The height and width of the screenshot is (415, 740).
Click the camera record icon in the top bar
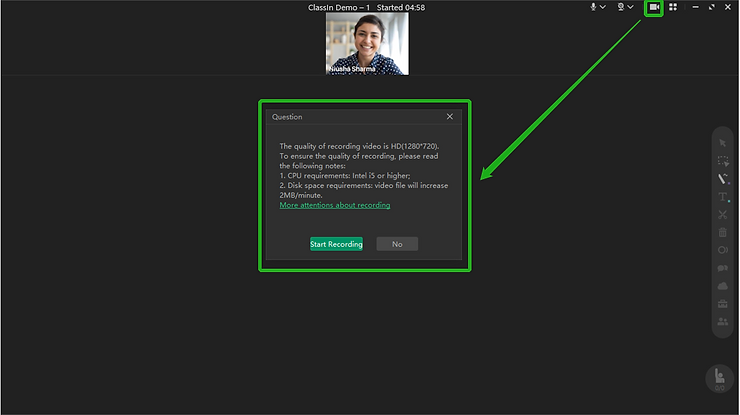pos(654,7)
